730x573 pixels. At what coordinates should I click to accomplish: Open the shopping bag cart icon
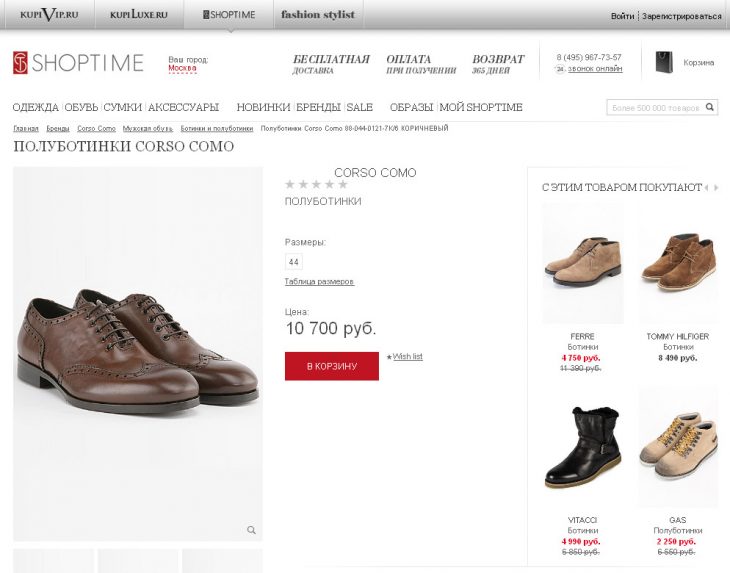pyautogui.click(x=663, y=62)
